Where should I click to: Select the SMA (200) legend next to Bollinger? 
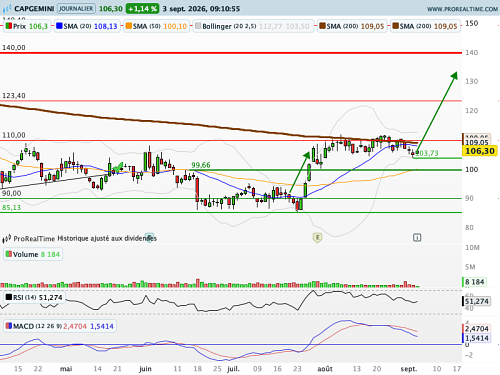tap(352, 26)
